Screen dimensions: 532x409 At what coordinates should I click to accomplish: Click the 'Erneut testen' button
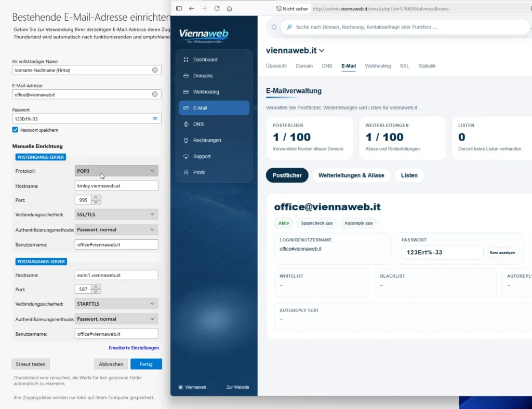coord(31,364)
